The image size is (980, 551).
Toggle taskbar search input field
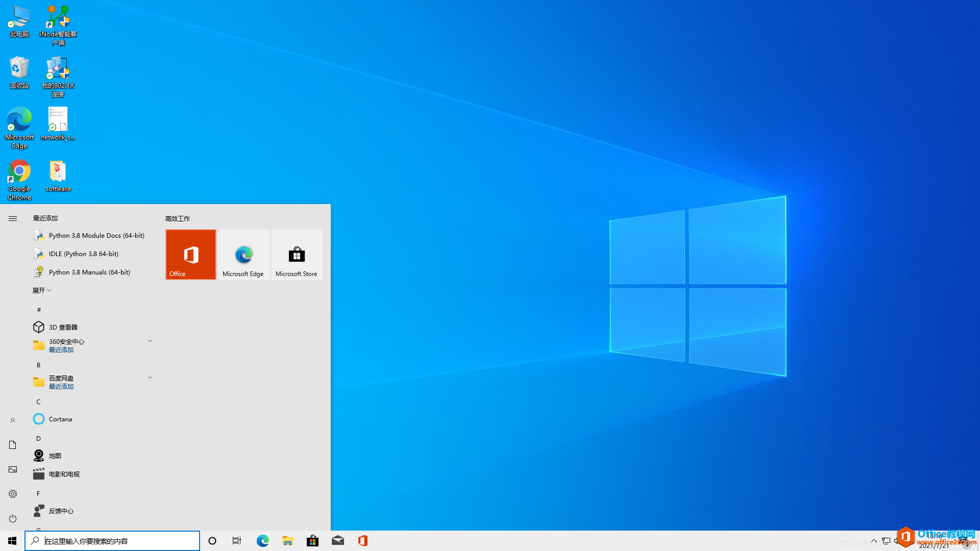[112, 541]
